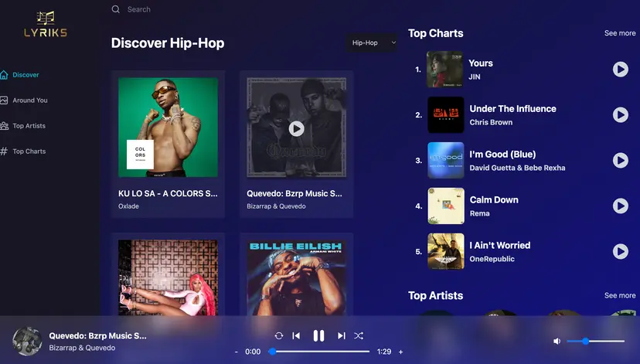Screen dimensions: 640x364
Task: Open Top Charts sidebar item
Action: coord(29,151)
